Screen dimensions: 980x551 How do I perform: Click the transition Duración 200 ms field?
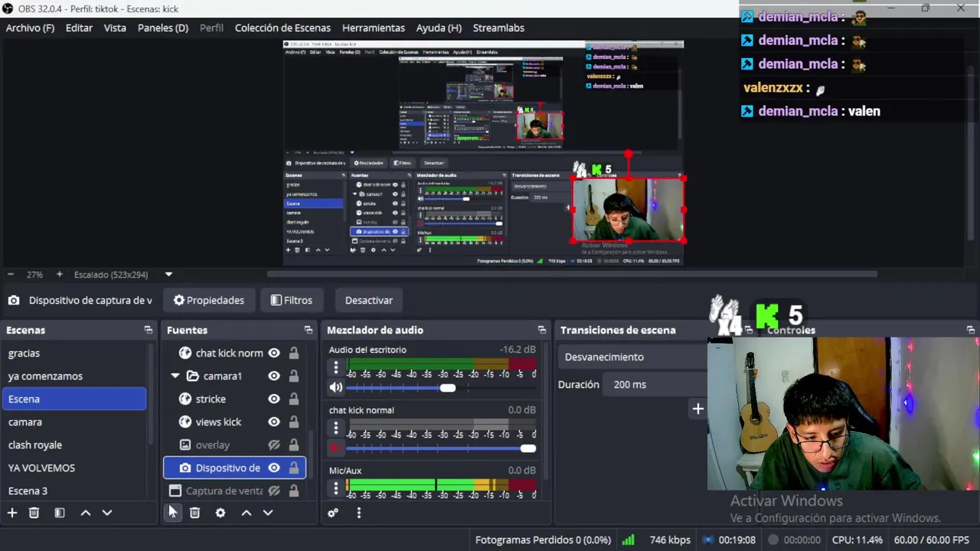[x=655, y=384]
